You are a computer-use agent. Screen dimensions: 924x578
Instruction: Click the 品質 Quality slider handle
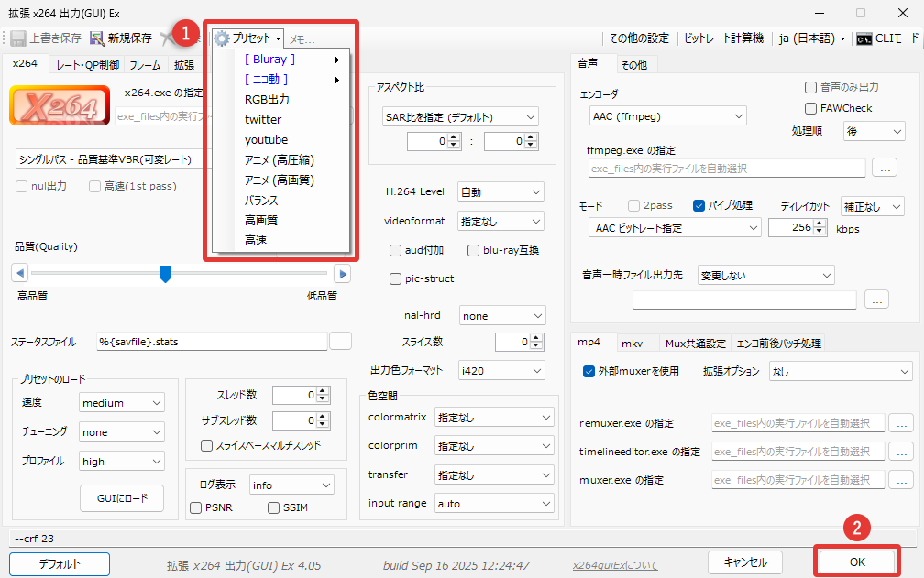click(x=165, y=273)
